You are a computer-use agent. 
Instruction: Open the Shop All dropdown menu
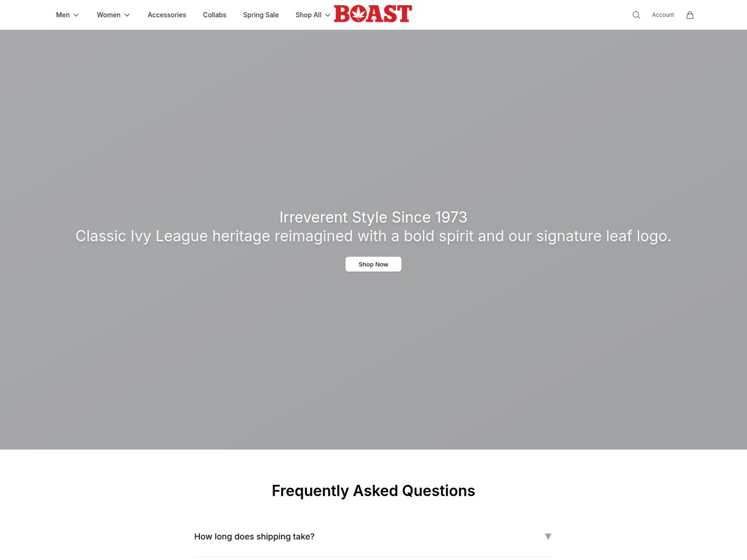313,15
